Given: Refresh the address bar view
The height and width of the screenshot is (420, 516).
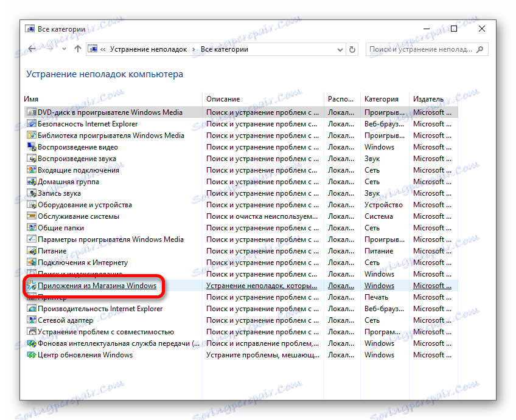Looking at the screenshot, I should [x=352, y=49].
